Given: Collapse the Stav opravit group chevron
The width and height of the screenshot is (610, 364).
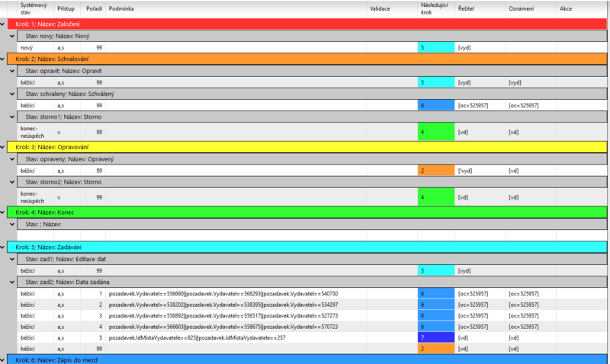Looking at the screenshot, I should point(12,71).
